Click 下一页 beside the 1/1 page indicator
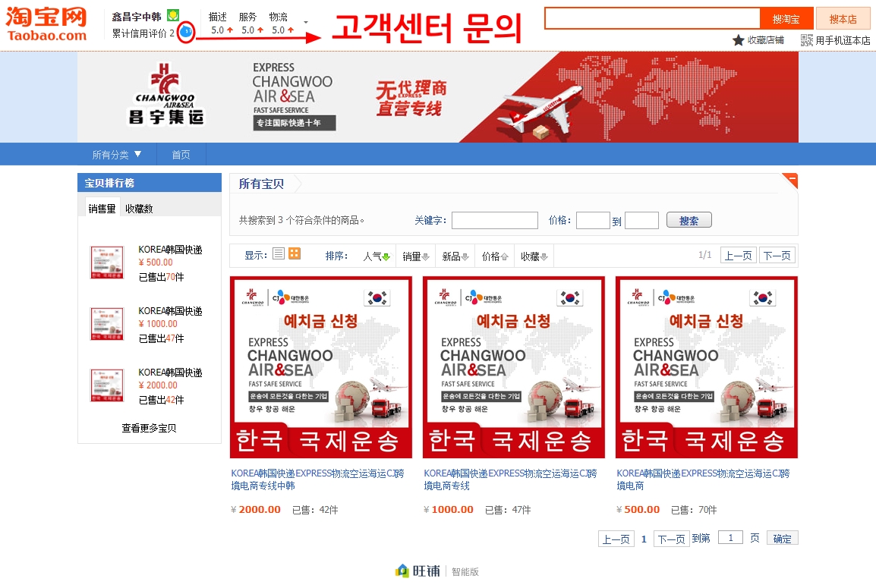The height and width of the screenshot is (588, 876). [x=777, y=256]
